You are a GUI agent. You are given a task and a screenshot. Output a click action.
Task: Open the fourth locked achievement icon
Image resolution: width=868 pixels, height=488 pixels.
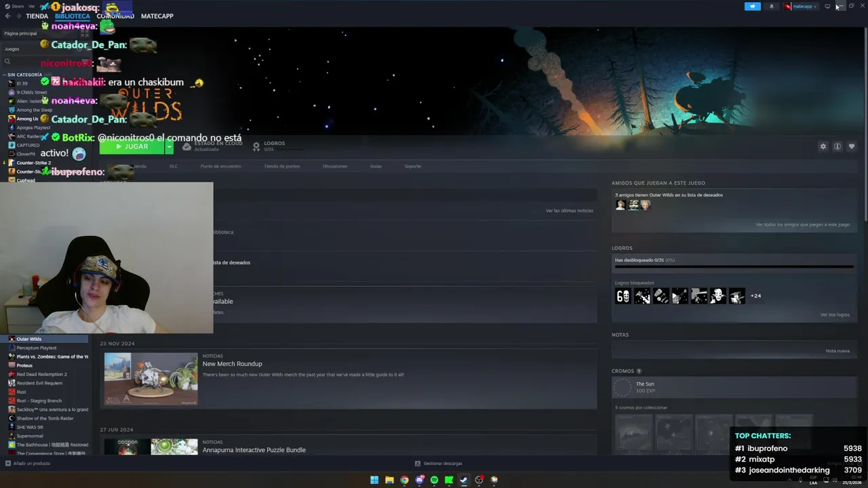(x=679, y=296)
